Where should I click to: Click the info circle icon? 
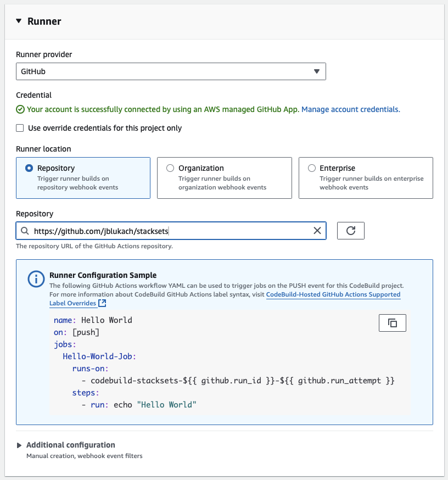[36, 279]
